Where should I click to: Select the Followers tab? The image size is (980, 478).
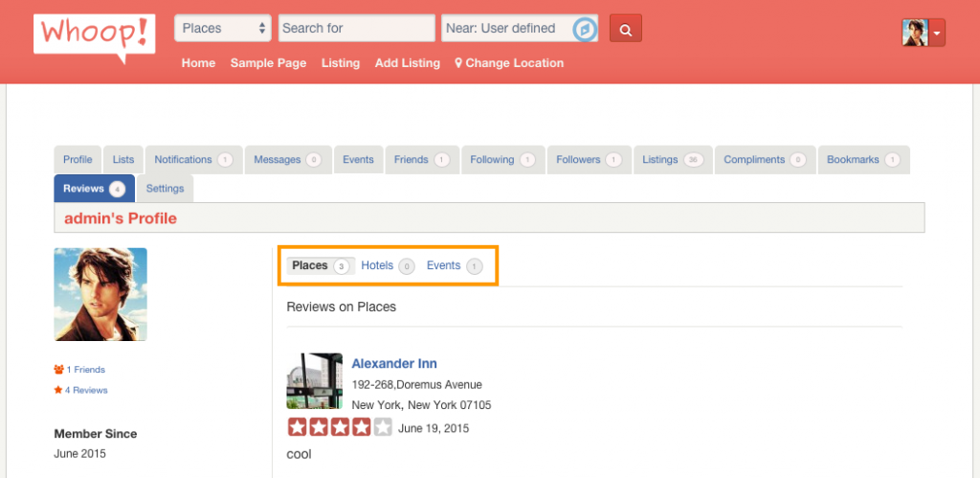coord(590,160)
